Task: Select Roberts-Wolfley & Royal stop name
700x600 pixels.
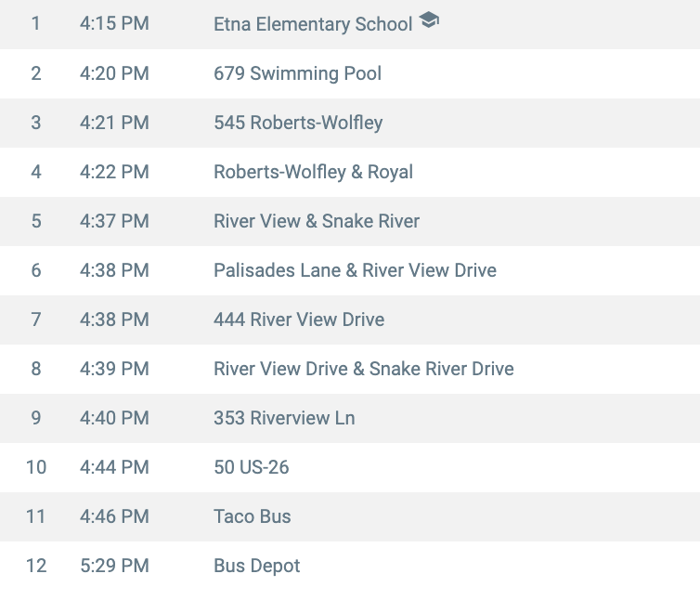Action: click(x=313, y=172)
